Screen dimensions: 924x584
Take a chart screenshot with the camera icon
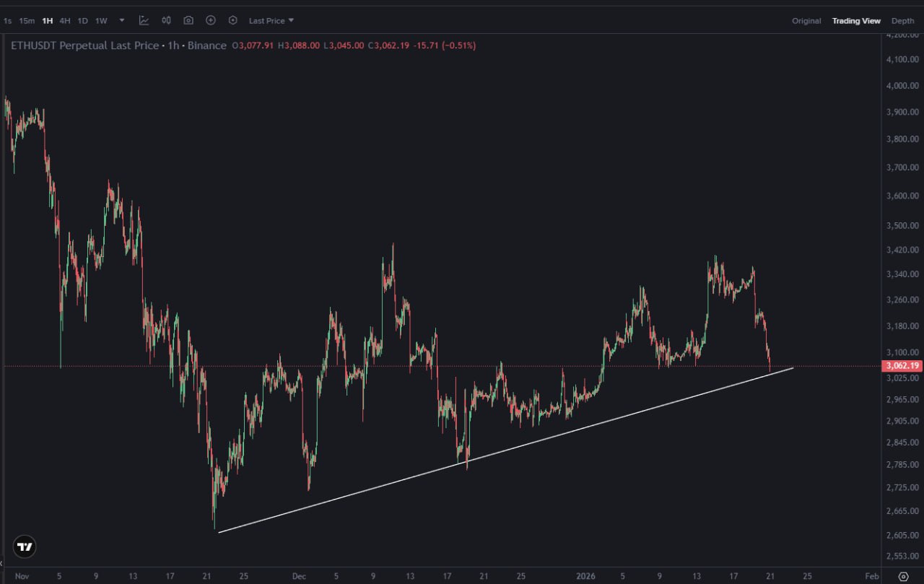click(188, 20)
